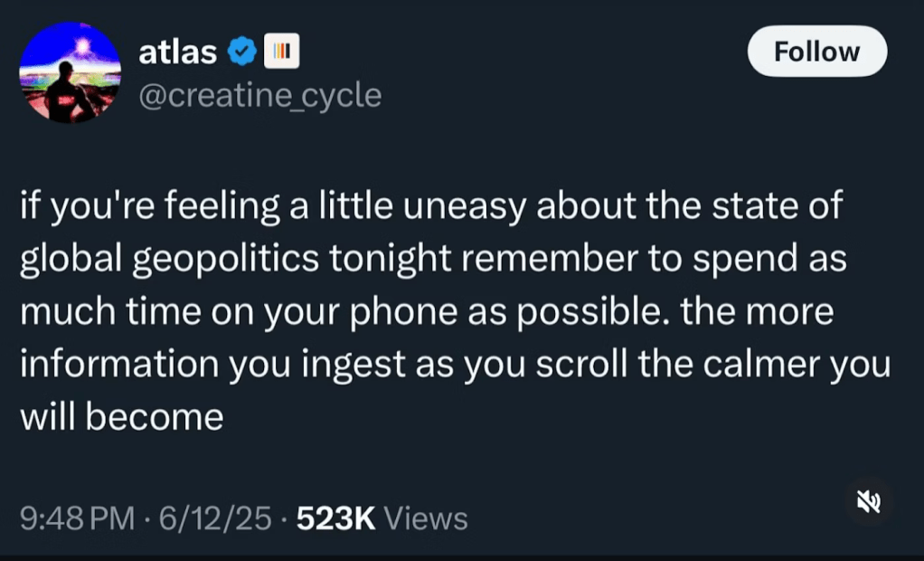Click the final line "will become"

point(122,417)
